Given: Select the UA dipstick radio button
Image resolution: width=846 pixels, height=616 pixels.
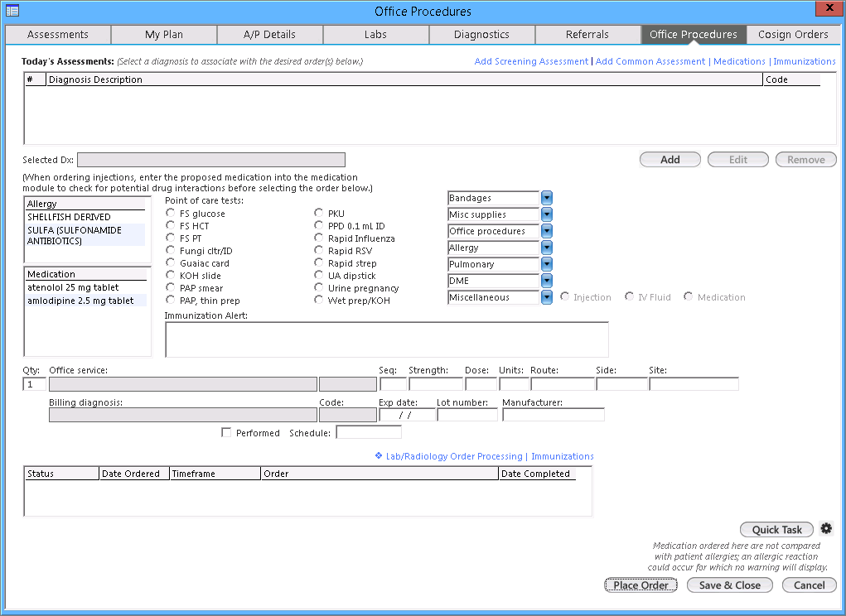Looking at the screenshot, I should [x=319, y=275].
